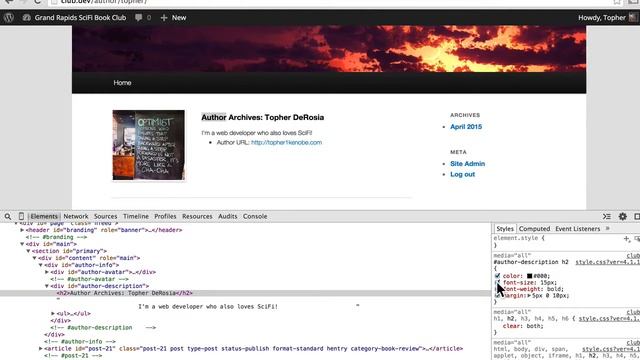The image size is (640, 360).
Task: Expand the article post-21 node
Action: coord(41,349)
